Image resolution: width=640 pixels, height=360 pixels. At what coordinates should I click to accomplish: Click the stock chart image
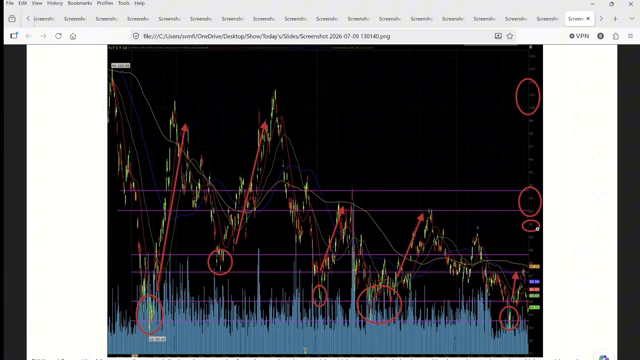[325, 200]
